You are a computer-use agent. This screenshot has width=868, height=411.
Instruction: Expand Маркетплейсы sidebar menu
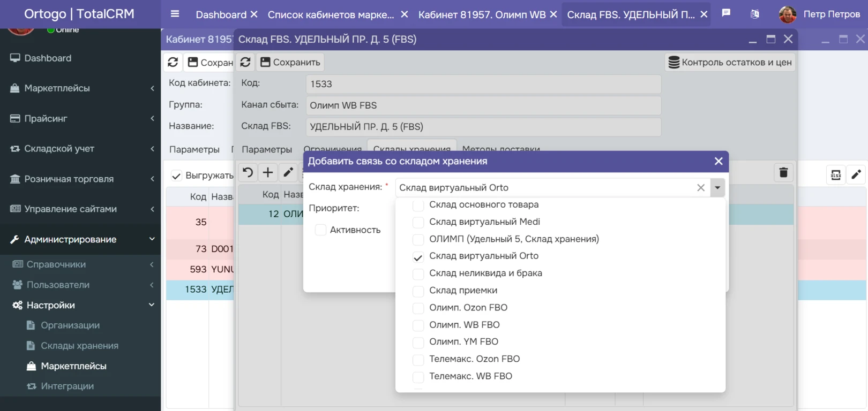click(x=80, y=88)
